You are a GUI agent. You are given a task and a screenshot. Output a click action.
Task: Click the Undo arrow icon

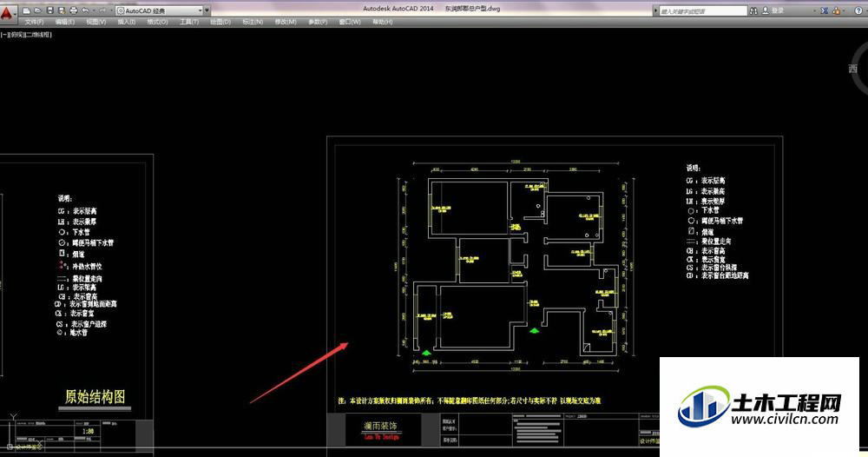tap(85, 10)
